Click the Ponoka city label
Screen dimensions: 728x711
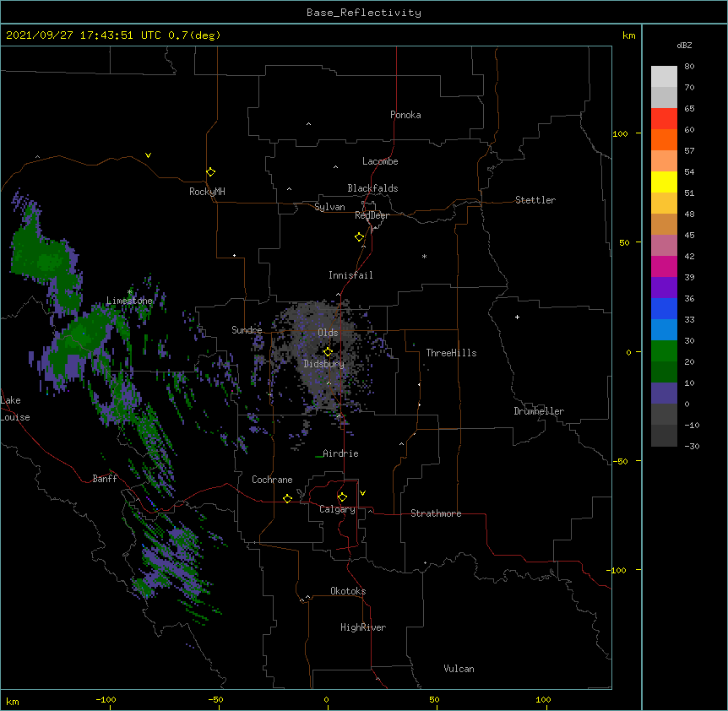click(x=405, y=115)
